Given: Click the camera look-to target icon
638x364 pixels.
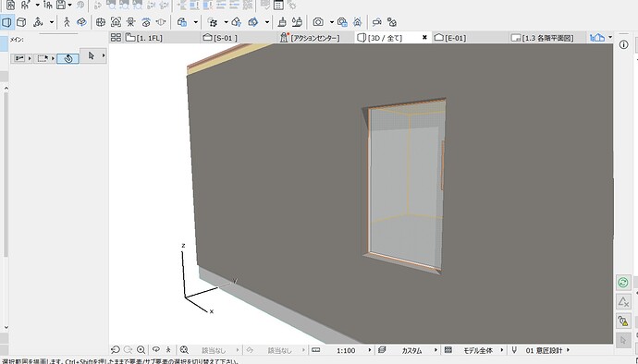Looking at the screenshot, I should click(130, 22).
